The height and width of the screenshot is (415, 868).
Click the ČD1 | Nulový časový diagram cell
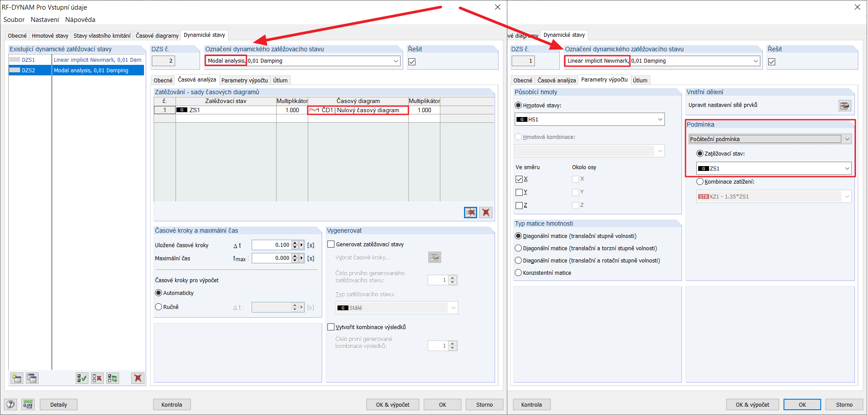tap(358, 110)
